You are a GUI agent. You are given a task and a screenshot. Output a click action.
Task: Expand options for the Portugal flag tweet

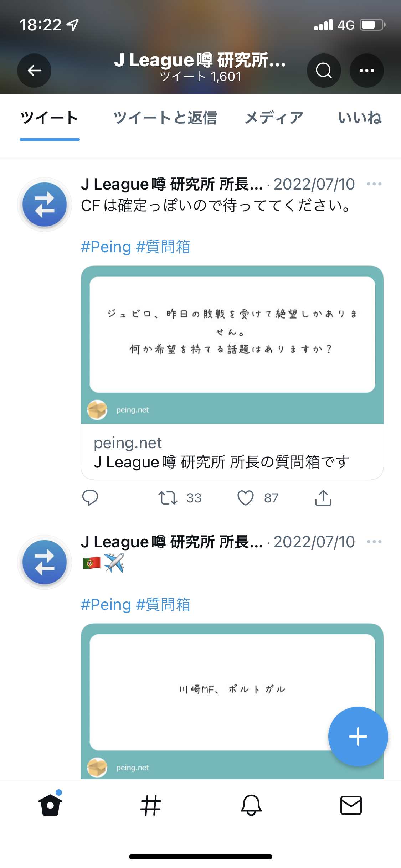pyautogui.click(x=374, y=542)
